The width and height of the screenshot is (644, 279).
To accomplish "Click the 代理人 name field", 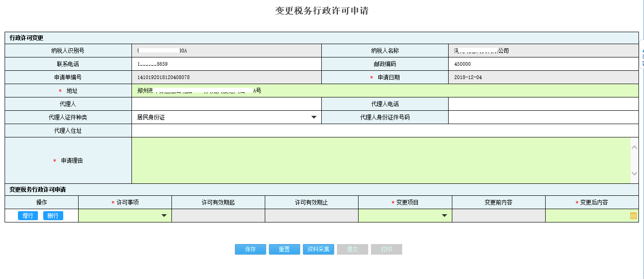I will (x=225, y=104).
